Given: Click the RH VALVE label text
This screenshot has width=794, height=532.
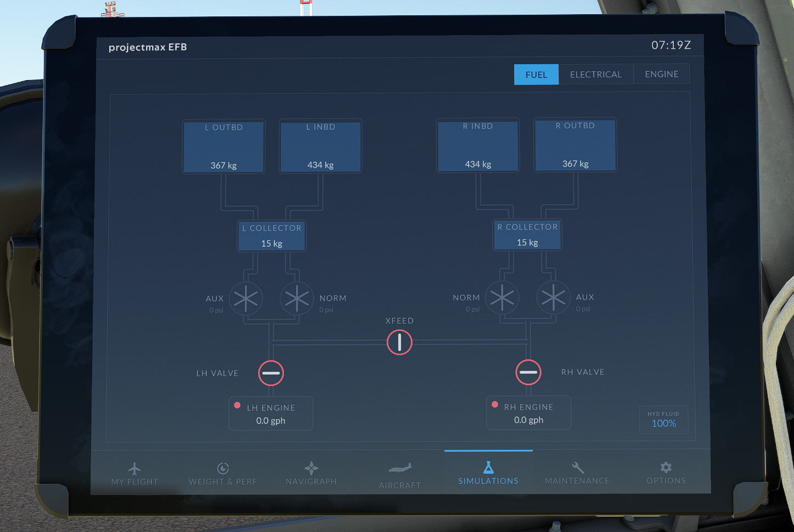Looking at the screenshot, I should [583, 372].
